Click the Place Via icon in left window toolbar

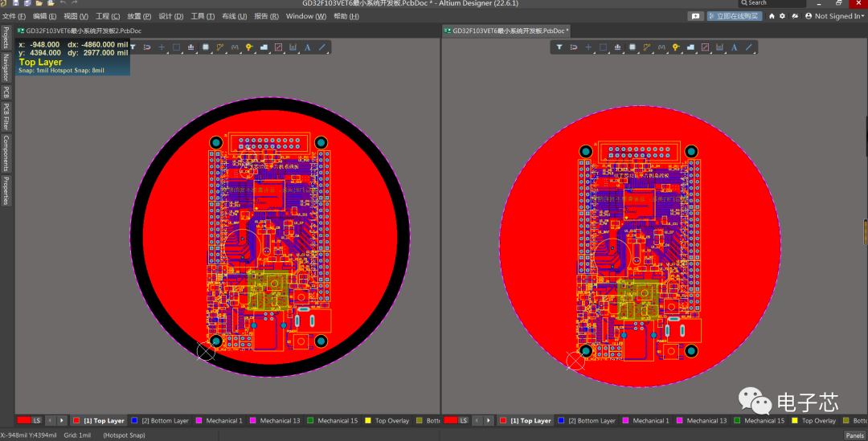coord(249,47)
